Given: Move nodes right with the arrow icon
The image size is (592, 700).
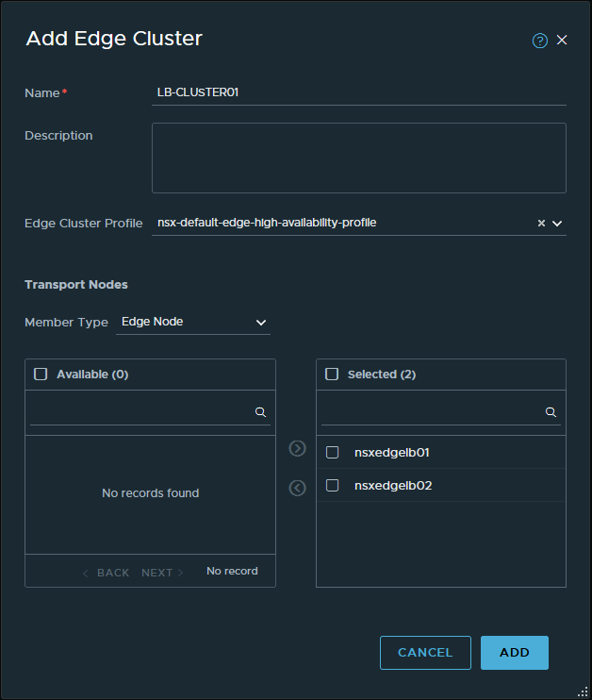Looking at the screenshot, I should (x=297, y=448).
